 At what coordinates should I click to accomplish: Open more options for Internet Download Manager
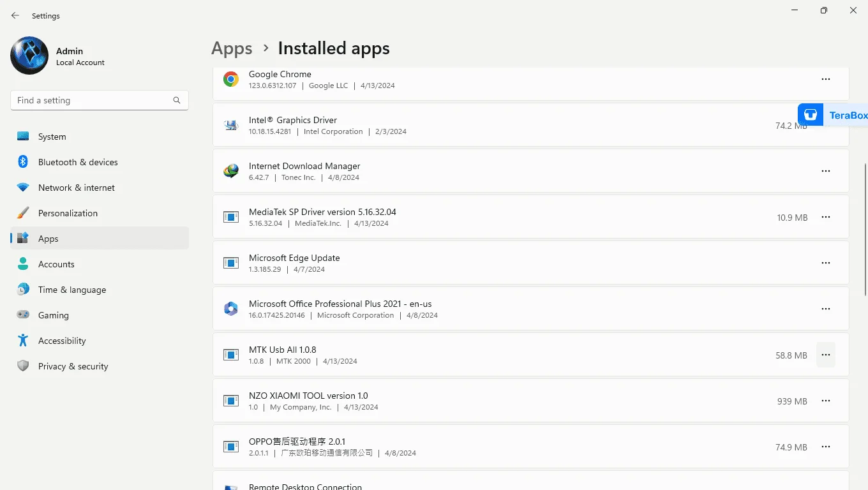(x=826, y=171)
